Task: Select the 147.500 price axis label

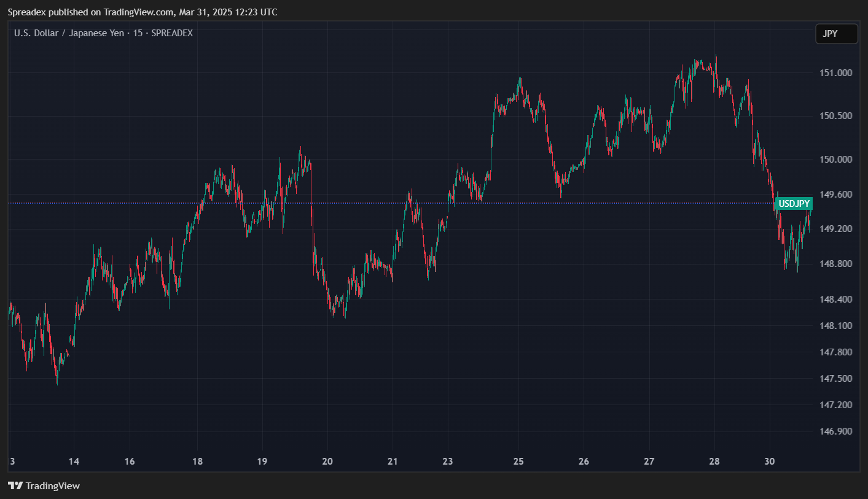Action: tap(836, 379)
